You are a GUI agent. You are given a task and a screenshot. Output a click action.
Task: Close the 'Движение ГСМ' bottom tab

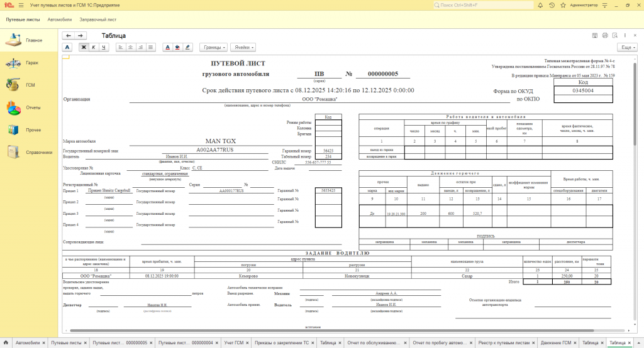[x=575, y=343]
